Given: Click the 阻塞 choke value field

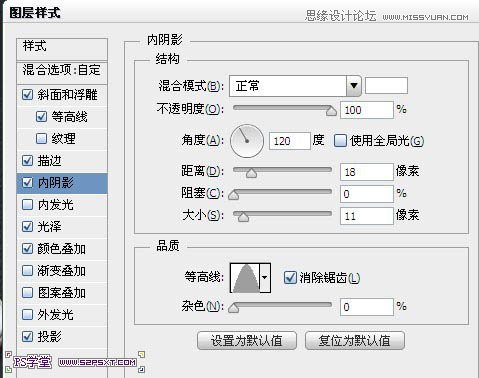Looking at the screenshot, I should point(367,194).
